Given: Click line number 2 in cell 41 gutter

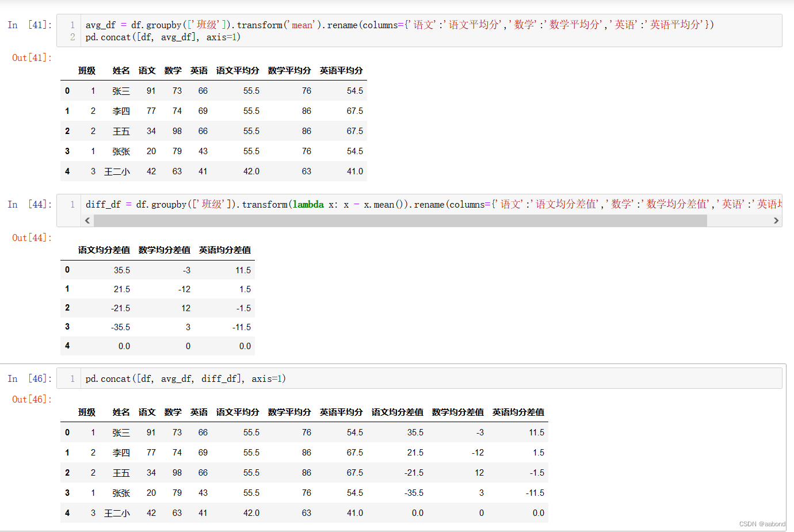Looking at the screenshot, I should [72, 37].
